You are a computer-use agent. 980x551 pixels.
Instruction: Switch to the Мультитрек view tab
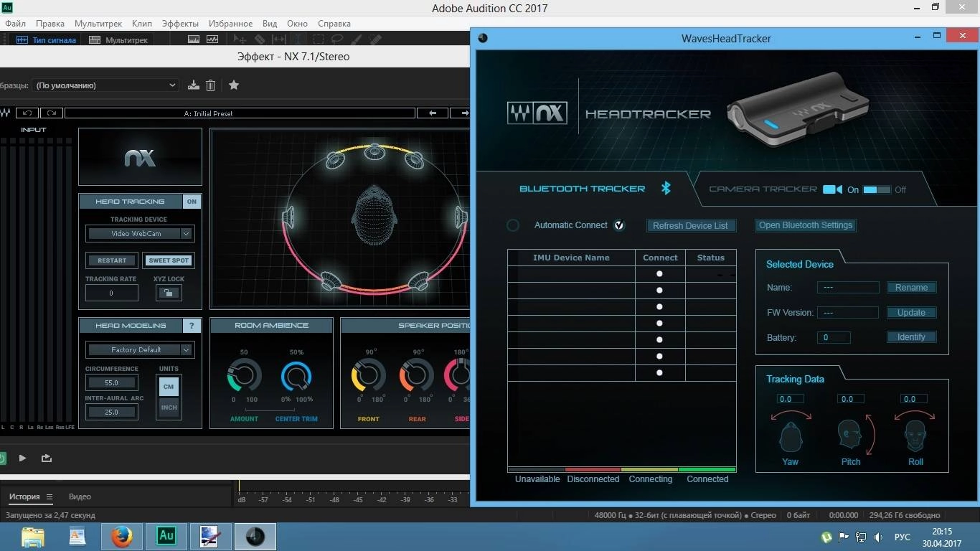(118, 39)
